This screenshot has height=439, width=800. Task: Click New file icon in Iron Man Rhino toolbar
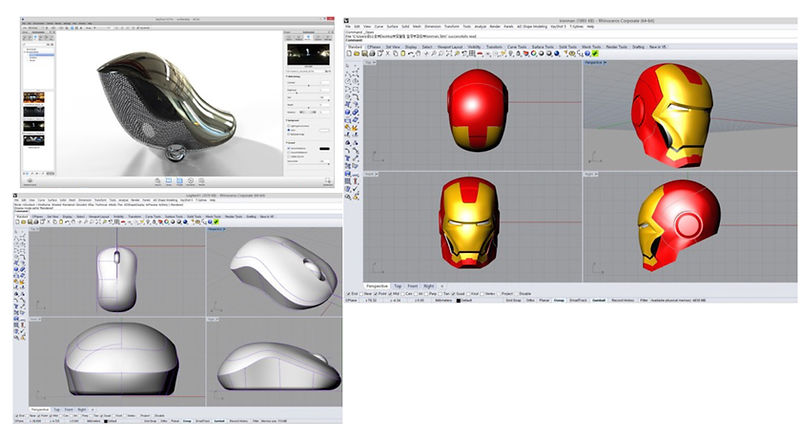point(349,53)
